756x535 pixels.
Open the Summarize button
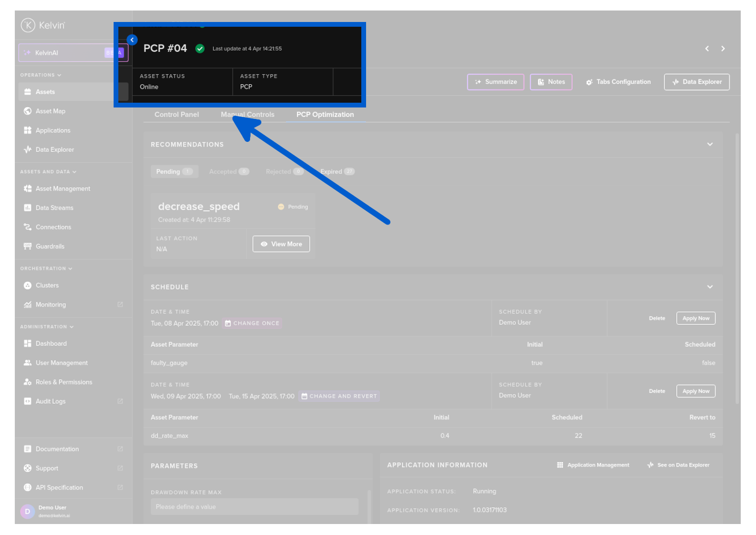[495, 82]
